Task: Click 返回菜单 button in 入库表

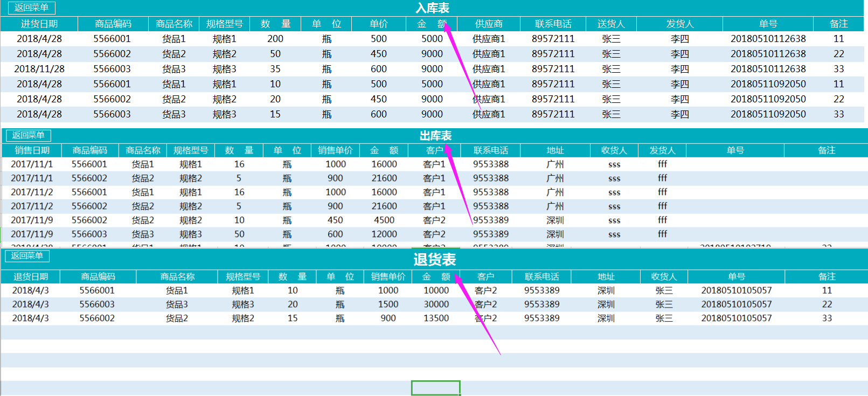Action: pos(31,8)
